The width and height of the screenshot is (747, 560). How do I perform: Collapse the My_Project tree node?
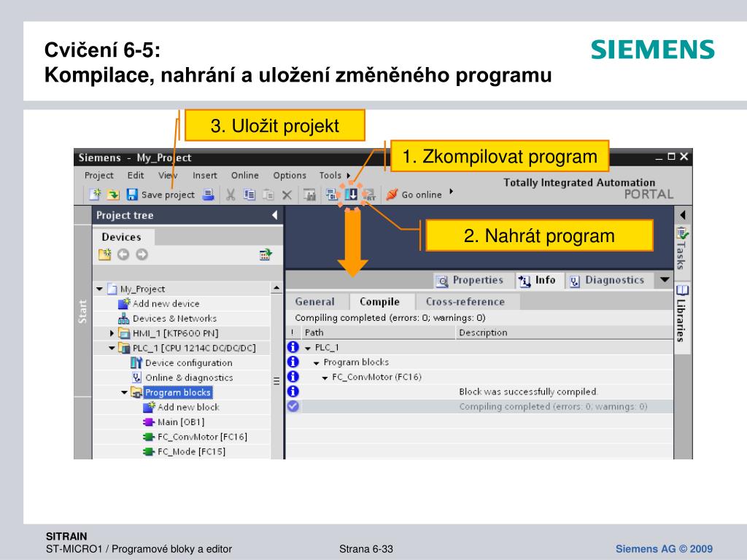click(99, 289)
